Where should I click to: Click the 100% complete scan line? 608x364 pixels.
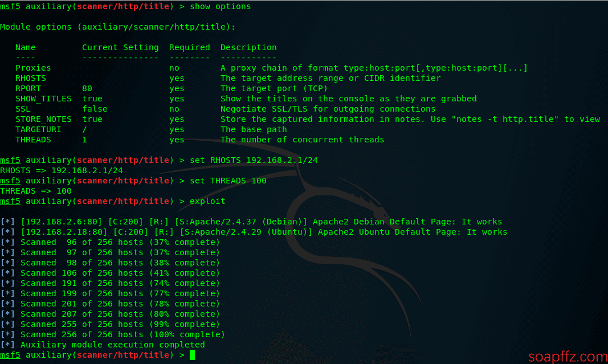(x=112, y=334)
